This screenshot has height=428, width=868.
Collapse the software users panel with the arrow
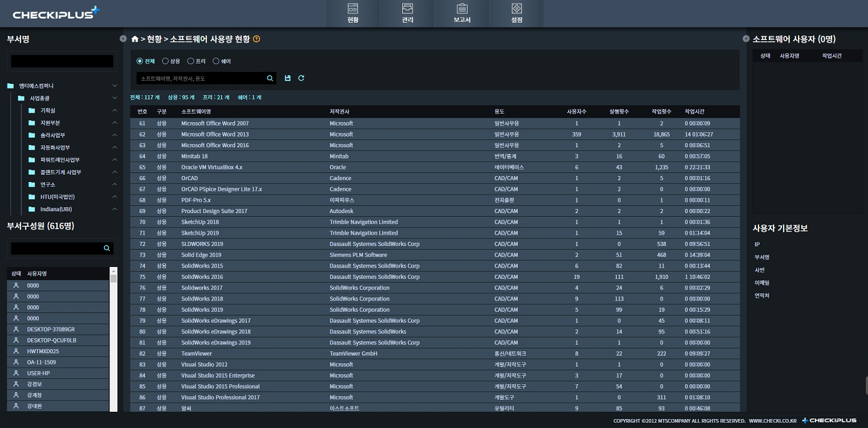pos(746,39)
